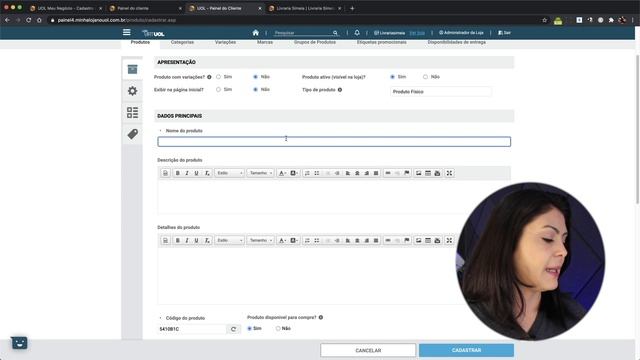The width and height of the screenshot is (640, 360).
Task: Click the Sair logout link
Action: click(504, 33)
